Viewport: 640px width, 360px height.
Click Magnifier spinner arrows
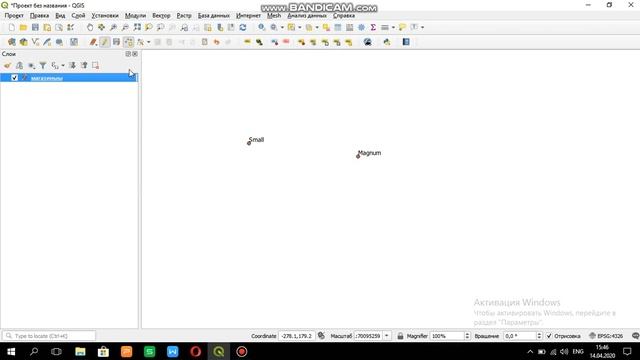(x=467, y=336)
